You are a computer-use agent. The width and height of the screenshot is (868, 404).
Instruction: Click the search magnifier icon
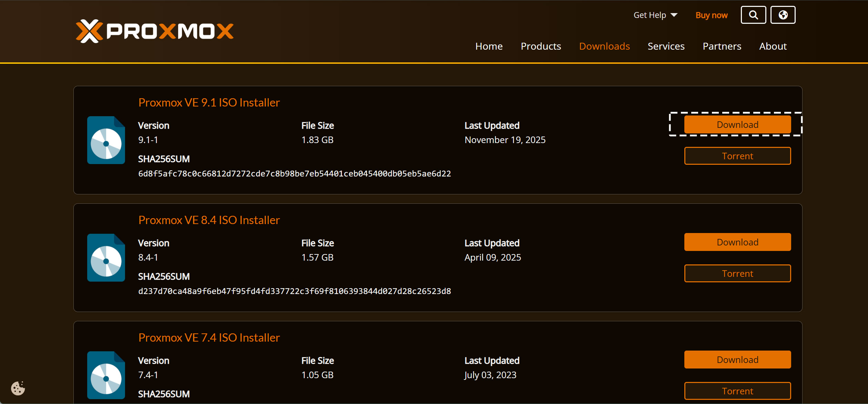coord(753,15)
